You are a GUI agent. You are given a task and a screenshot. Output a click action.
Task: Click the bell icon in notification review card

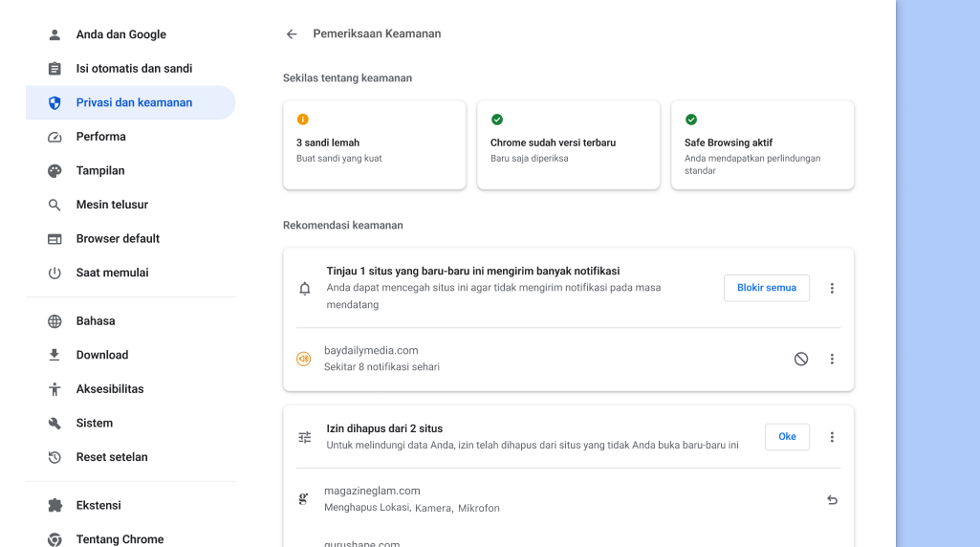[x=304, y=288]
